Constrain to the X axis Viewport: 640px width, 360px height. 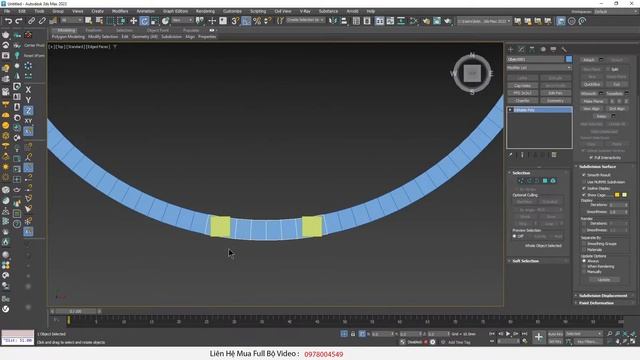(x=28, y=89)
